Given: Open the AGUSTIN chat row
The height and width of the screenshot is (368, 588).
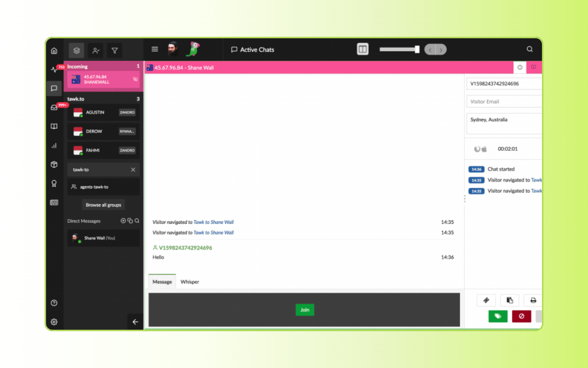Looking at the screenshot, I should coord(104,112).
